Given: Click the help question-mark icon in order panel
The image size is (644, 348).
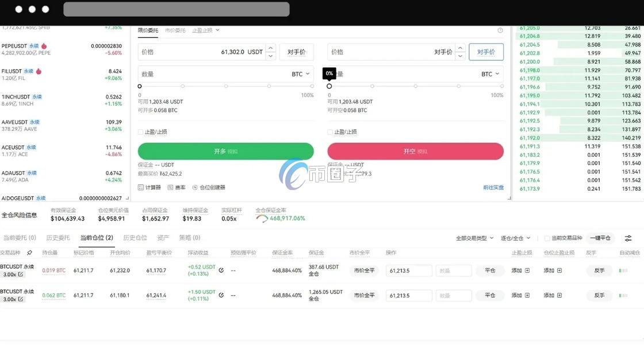Looking at the screenshot, I should point(500,30).
